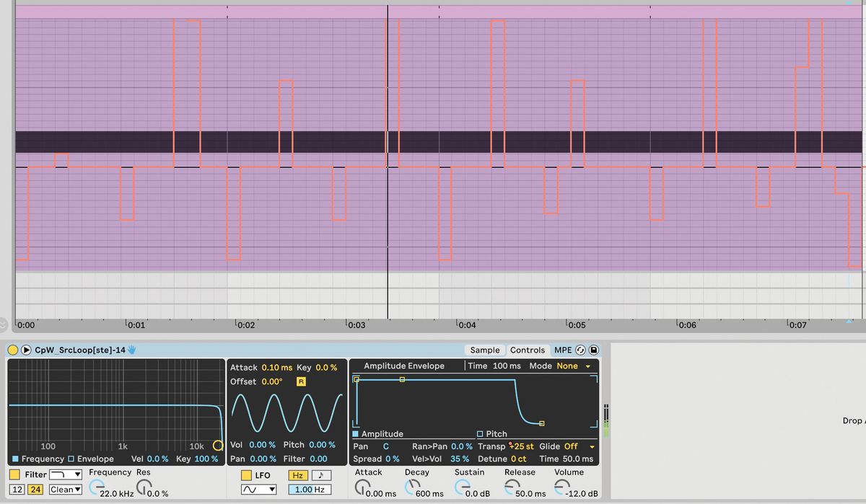
Task: Switch the filter on with its yellow toggle
Action: point(13,474)
